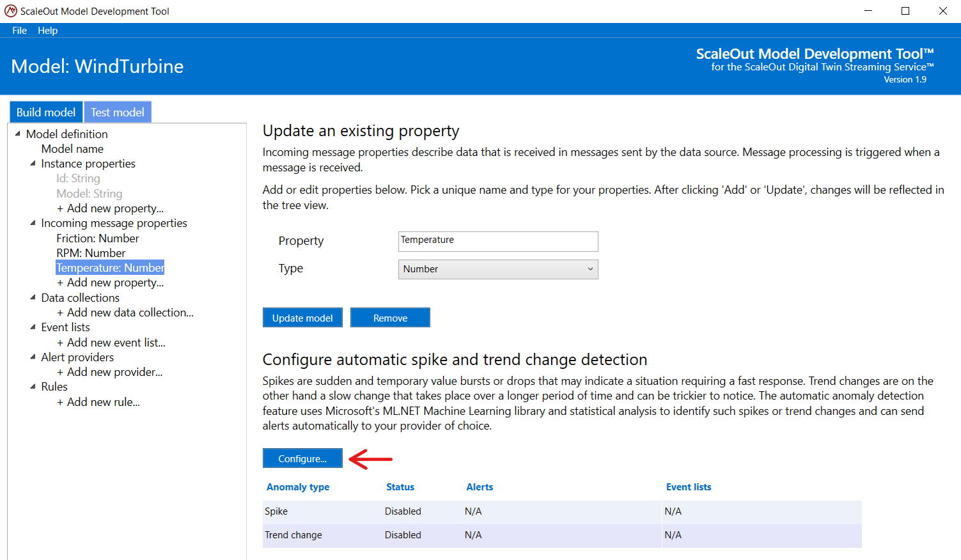Select RPM: Number in the tree
Image resolution: width=961 pixels, height=560 pixels.
[x=91, y=253]
